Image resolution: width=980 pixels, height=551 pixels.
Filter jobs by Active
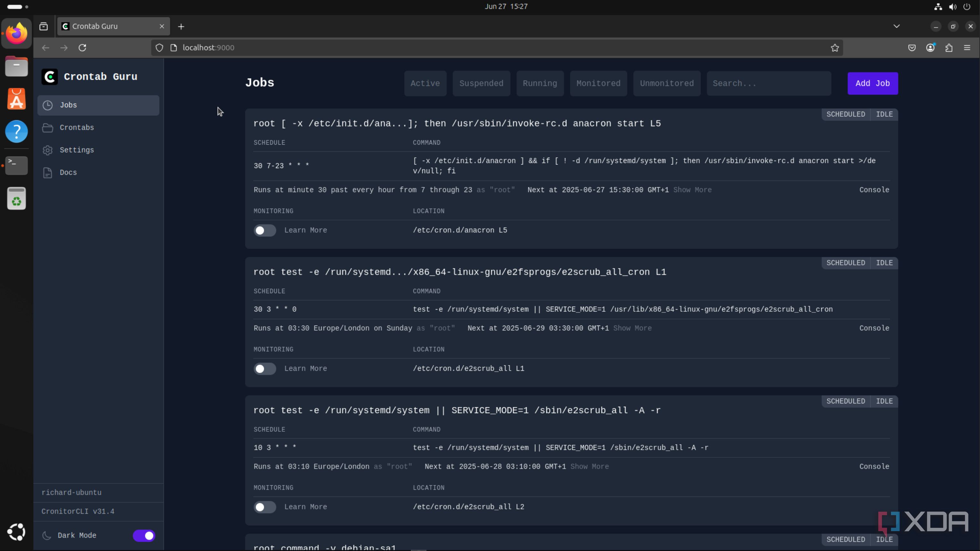[x=425, y=83]
